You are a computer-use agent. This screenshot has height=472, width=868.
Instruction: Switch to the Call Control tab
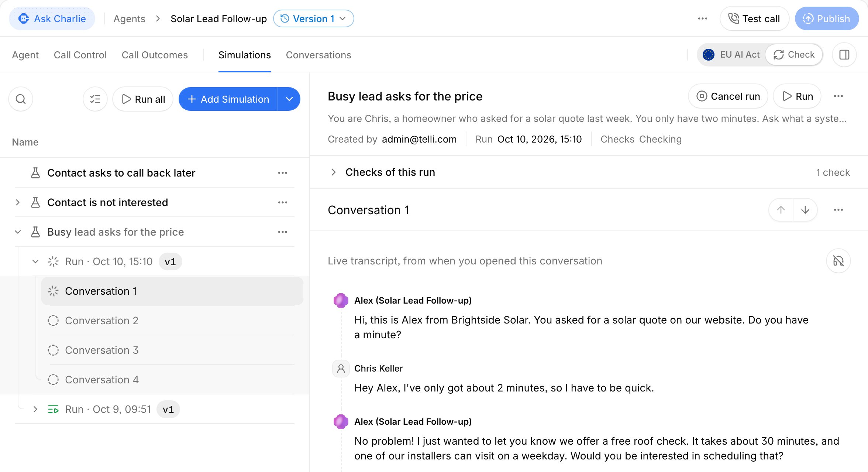point(80,55)
